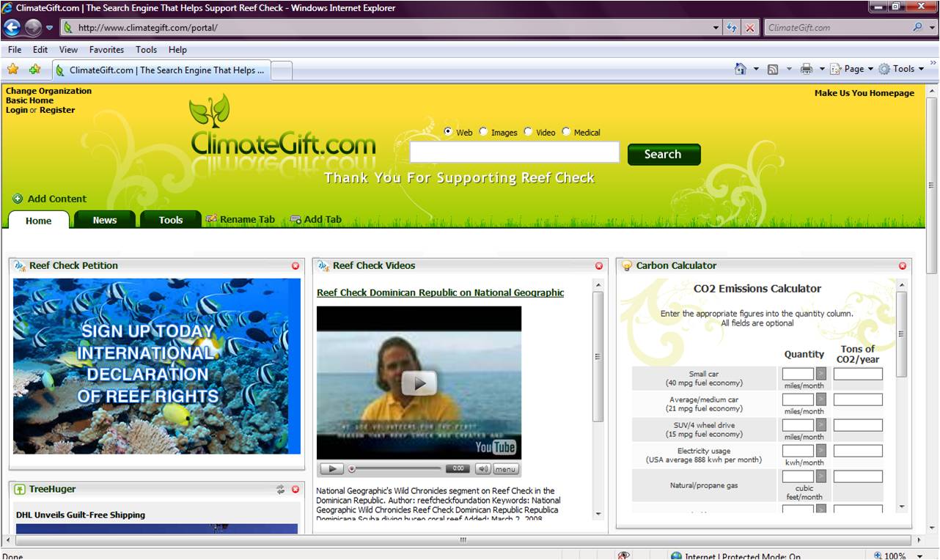This screenshot has height=560, width=940.
Task: Expand the Feeds button dropdown arrow
Action: [x=789, y=69]
